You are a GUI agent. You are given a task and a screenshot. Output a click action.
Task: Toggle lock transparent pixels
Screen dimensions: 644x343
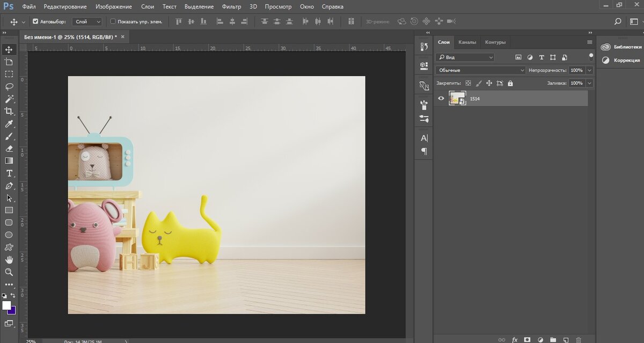(x=468, y=83)
